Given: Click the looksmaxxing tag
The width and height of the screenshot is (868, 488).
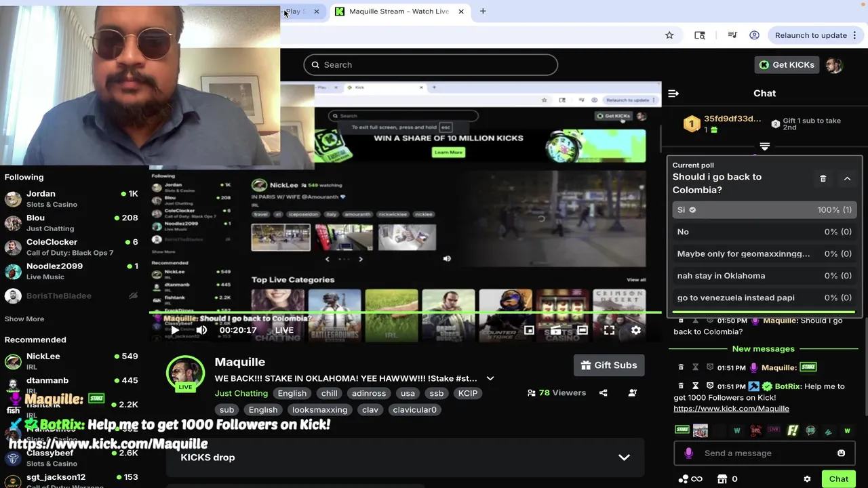Looking at the screenshot, I should coord(319,410).
